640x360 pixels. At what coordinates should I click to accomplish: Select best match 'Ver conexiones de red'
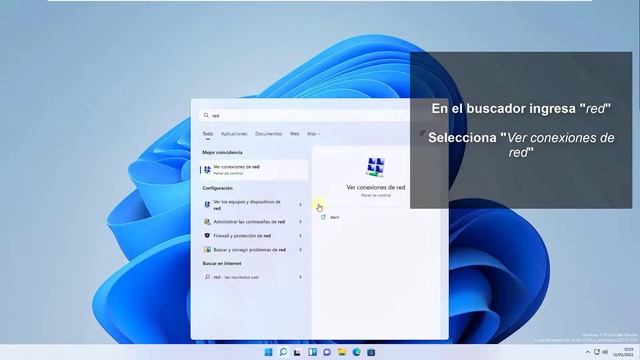point(254,170)
